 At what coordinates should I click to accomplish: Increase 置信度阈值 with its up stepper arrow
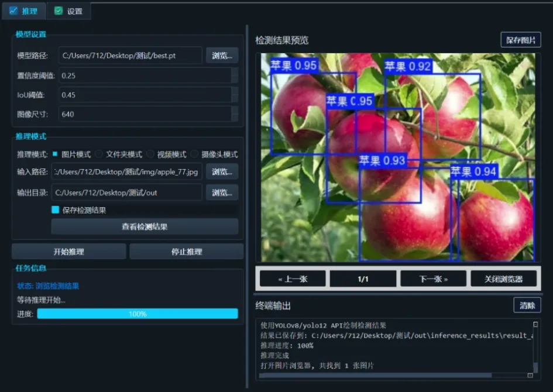click(235, 72)
